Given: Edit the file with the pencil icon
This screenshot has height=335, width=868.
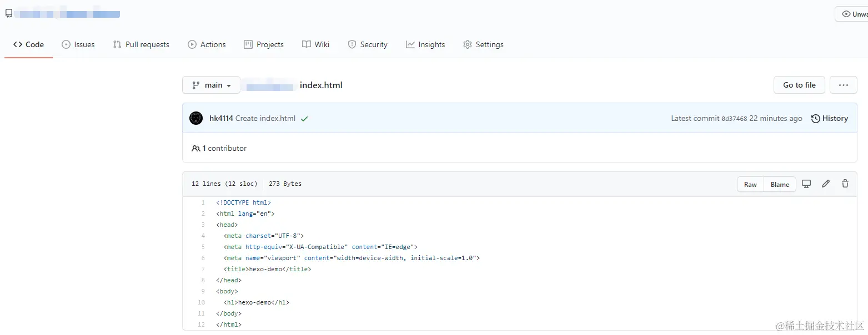Looking at the screenshot, I should click(826, 184).
